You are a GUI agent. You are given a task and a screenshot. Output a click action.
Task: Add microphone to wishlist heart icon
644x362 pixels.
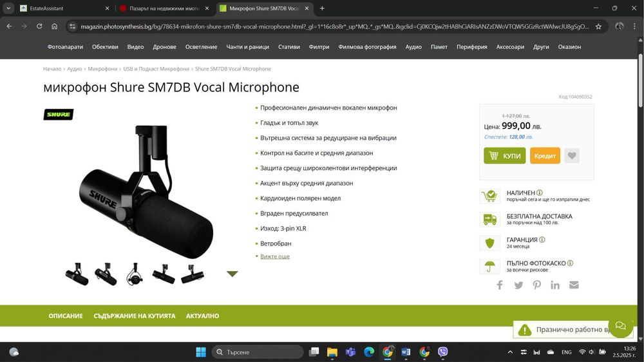coord(572,156)
